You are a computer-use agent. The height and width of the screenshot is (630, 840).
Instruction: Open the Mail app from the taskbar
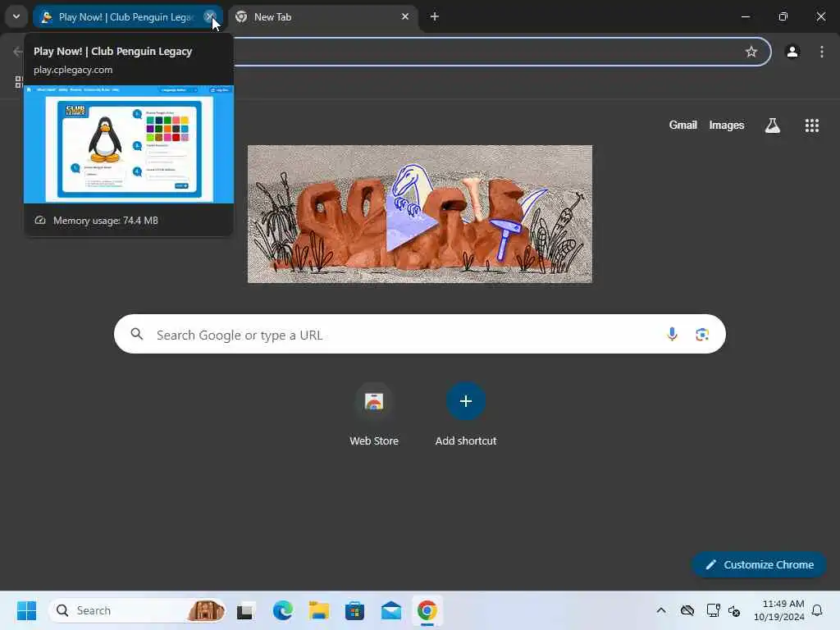pyautogui.click(x=391, y=610)
